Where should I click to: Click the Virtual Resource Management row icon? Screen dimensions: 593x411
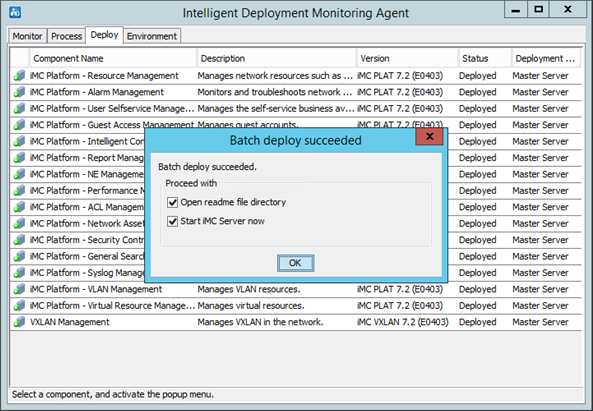19,306
